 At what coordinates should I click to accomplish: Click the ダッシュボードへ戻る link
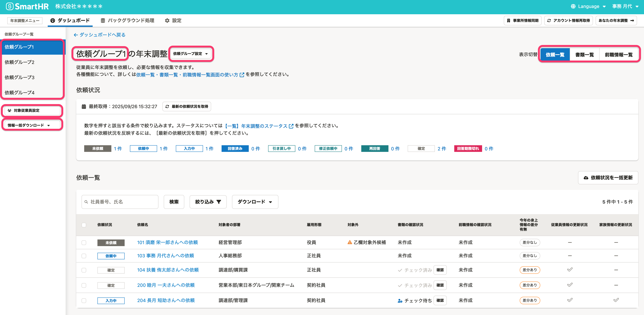pos(99,35)
